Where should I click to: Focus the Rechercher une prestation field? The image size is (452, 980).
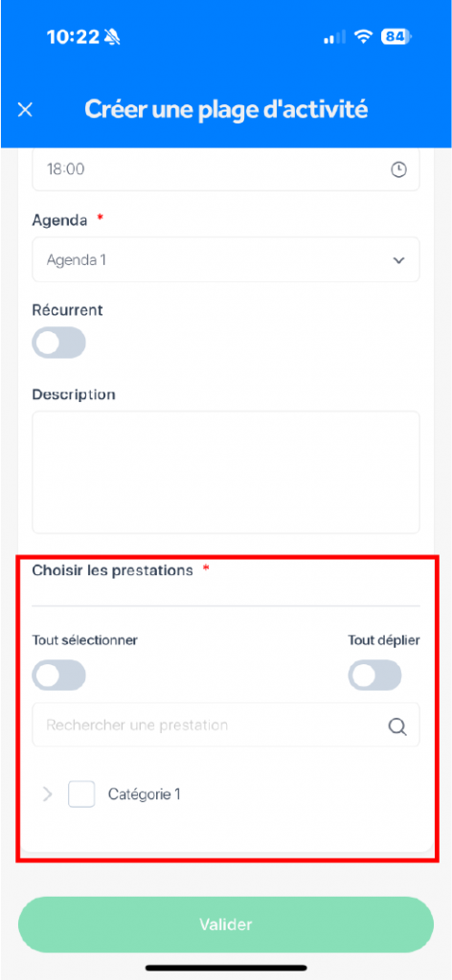pyautogui.click(x=226, y=725)
